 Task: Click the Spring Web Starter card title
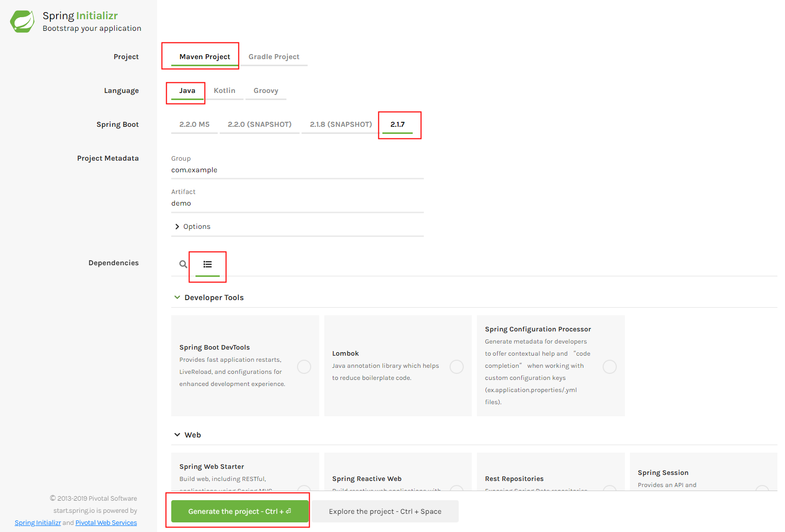click(212, 467)
